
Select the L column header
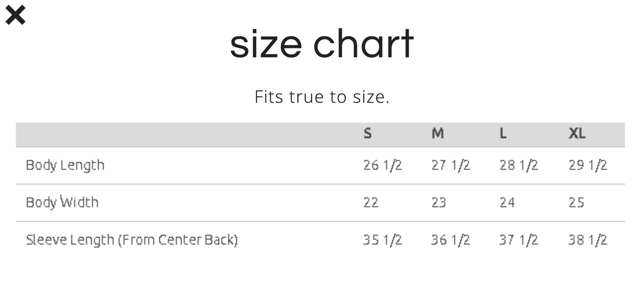(503, 133)
